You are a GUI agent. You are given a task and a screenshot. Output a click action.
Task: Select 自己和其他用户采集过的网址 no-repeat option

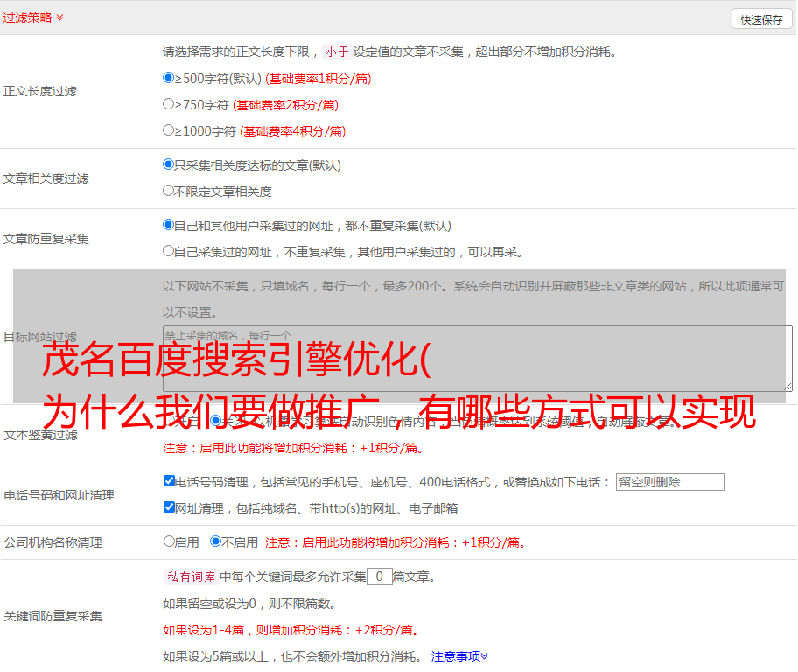click(x=169, y=225)
